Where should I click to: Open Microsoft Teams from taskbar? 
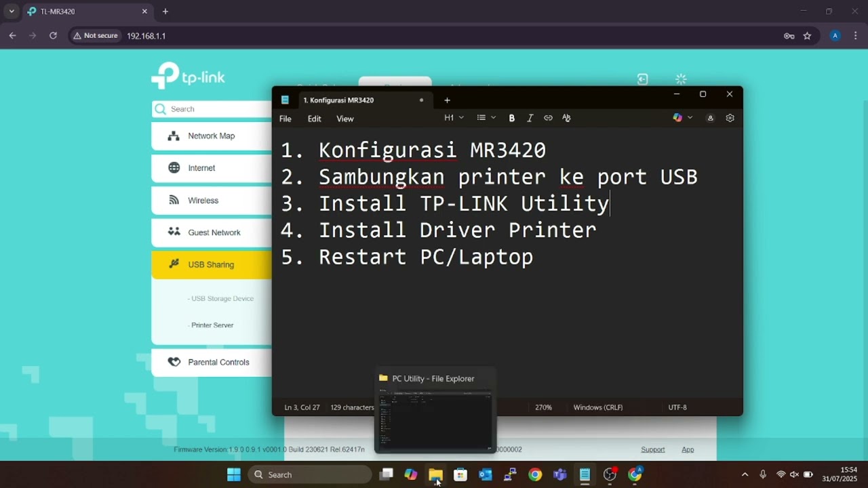click(560, 474)
